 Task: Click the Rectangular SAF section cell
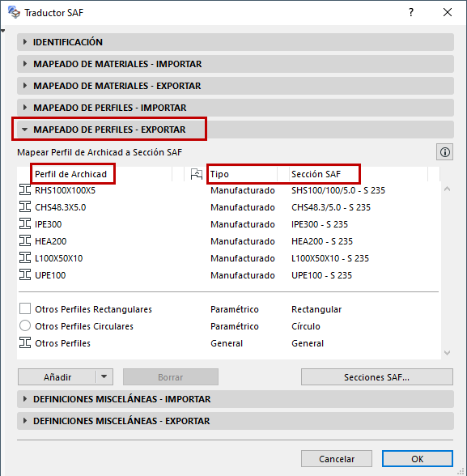[x=316, y=309]
